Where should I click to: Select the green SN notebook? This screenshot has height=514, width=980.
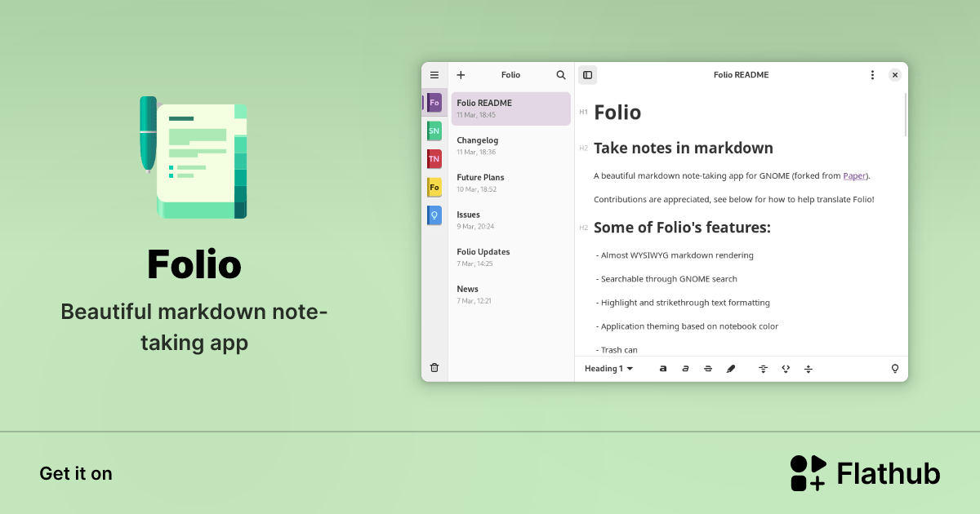tap(434, 131)
